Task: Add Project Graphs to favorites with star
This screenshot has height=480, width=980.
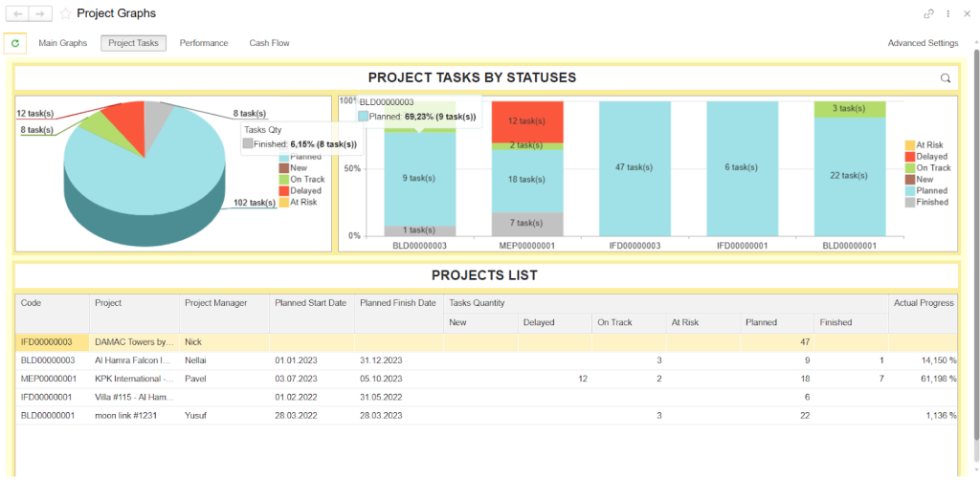Action: pyautogui.click(x=65, y=14)
